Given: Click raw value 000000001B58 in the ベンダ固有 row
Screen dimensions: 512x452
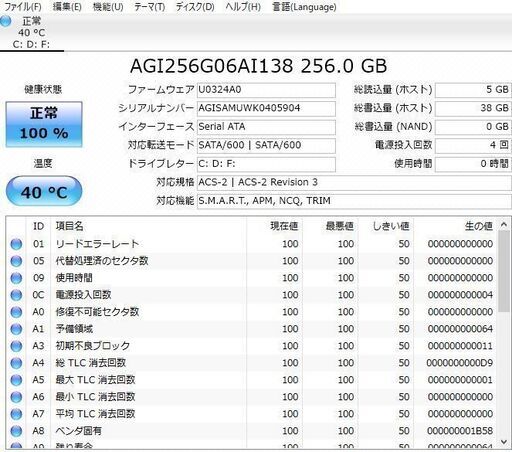Looking at the screenshot, I should (x=460, y=431).
